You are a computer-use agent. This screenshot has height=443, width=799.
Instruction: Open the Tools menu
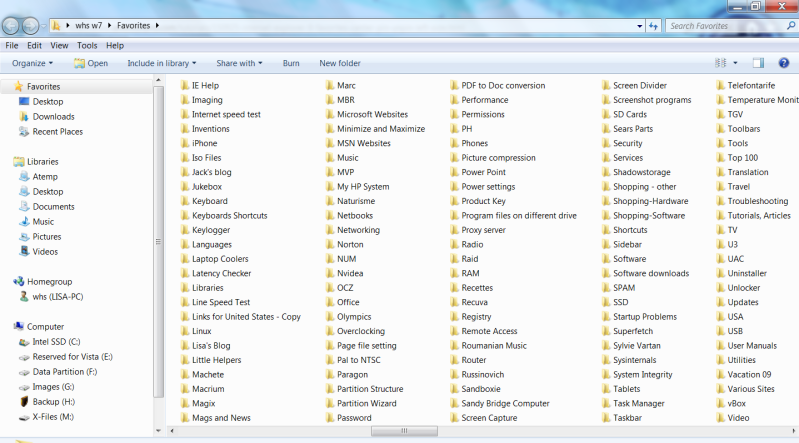click(x=87, y=45)
